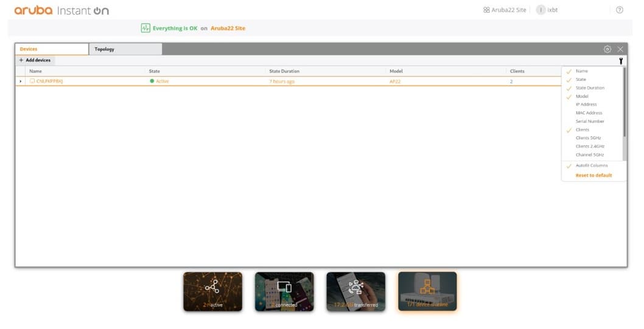Screen dimensions: 644x329
Task: Click the ixbt account avatar
Action: (x=541, y=10)
